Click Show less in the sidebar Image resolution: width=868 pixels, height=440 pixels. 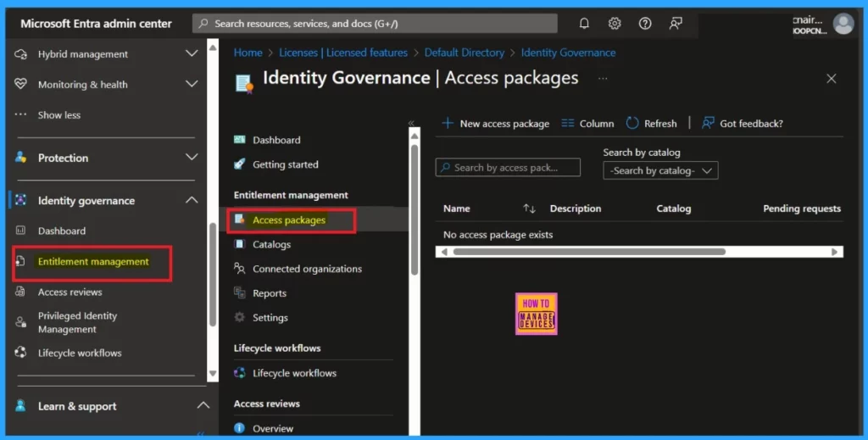coord(59,115)
